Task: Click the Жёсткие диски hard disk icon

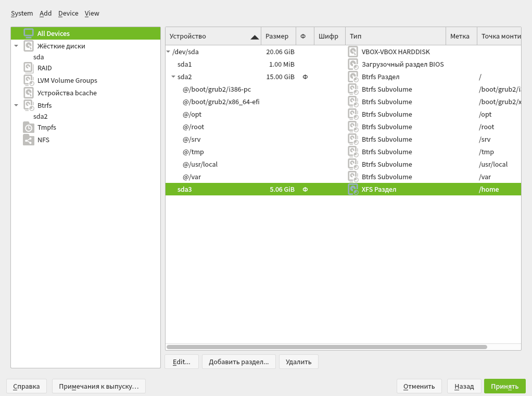Action: [29, 46]
